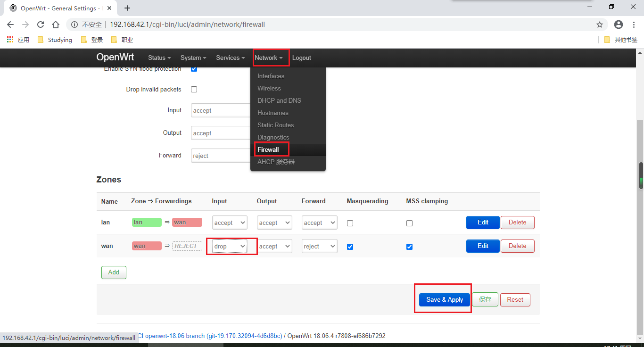Select Firewall from Network menu

[x=288, y=149]
